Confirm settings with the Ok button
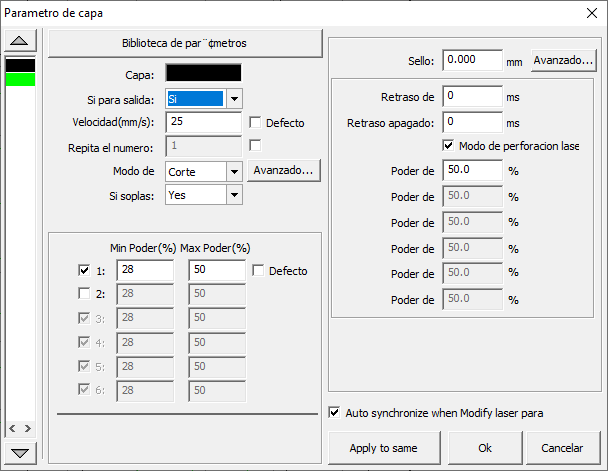The height and width of the screenshot is (471, 608). pyautogui.click(x=484, y=448)
